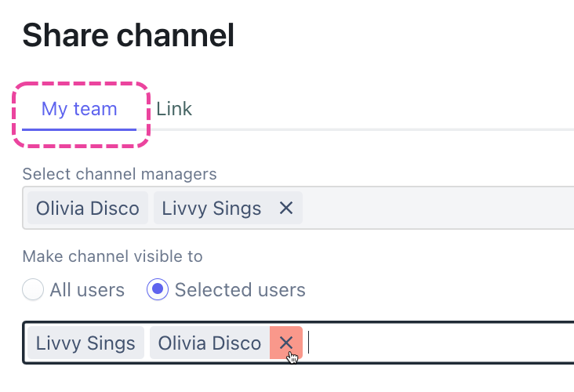The image size is (574, 392).
Task: Select the Livvy Sings chip in channel managers
Action: (212, 208)
